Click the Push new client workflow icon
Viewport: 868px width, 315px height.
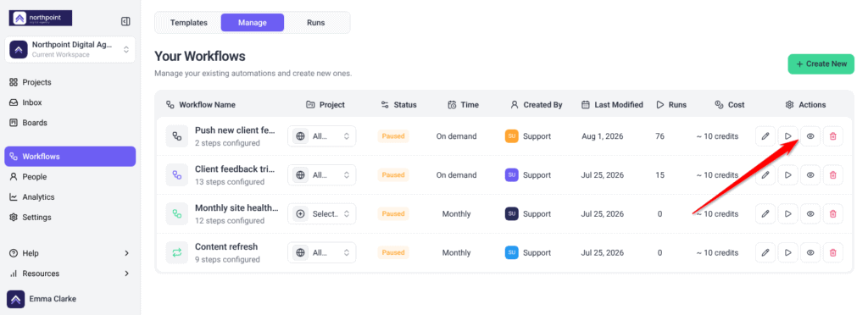(x=177, y=136)
